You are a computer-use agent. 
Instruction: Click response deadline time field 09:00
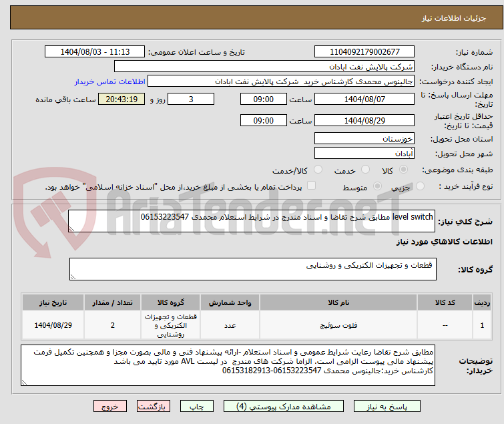263,99
